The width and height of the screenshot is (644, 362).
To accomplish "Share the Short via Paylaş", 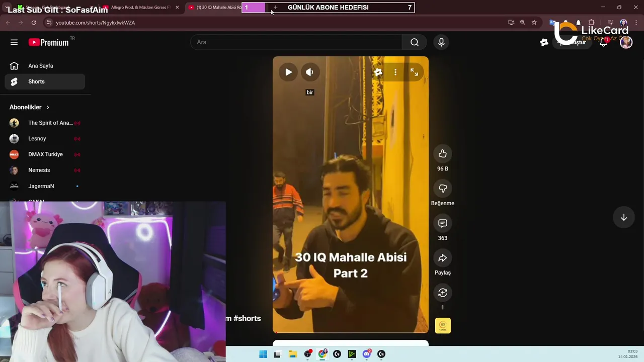I will click(443, 258).
